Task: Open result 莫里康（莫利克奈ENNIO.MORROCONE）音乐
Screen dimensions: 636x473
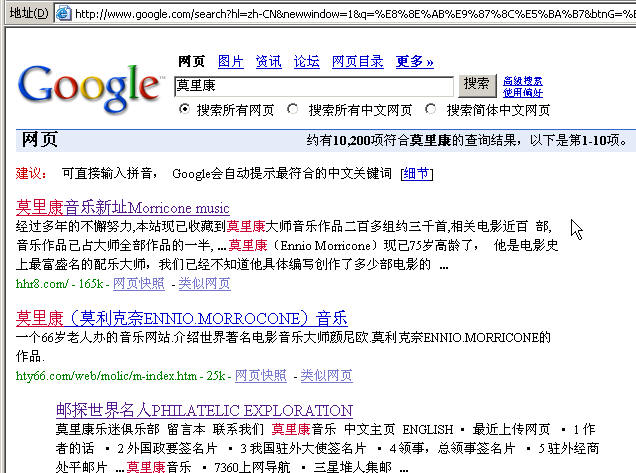Action: 181,318
